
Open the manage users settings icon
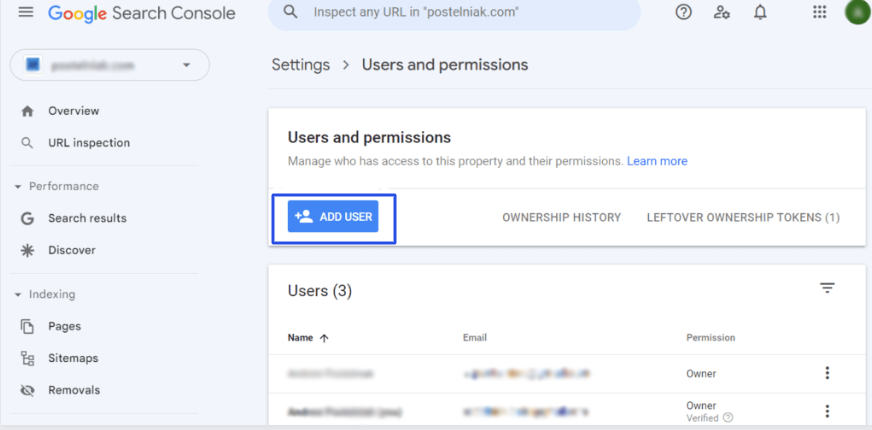pyautogui.click(x=722, y=13)
